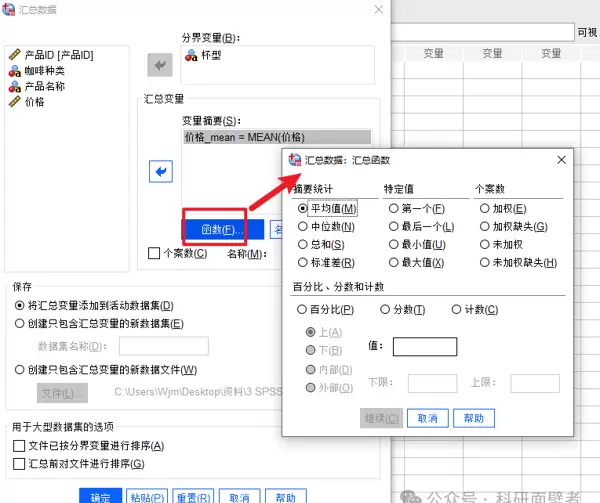Select 产品名称 variable in the list

44,86
